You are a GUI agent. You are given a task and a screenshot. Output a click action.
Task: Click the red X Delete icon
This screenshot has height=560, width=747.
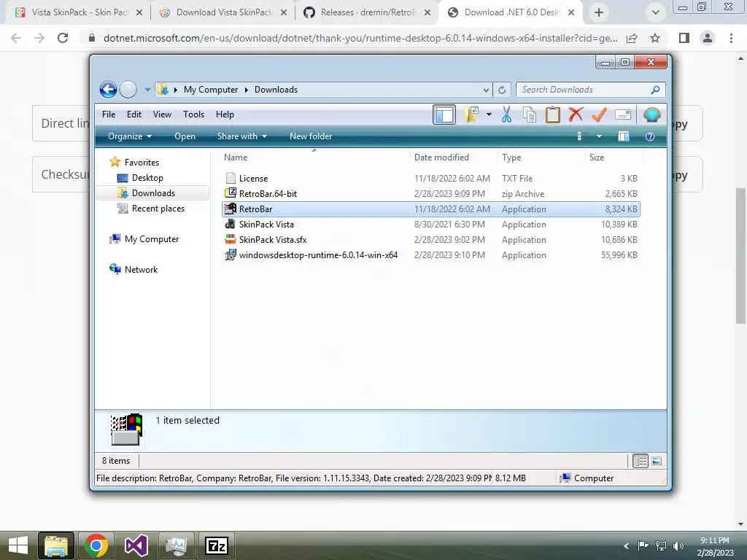(x=576, y=114)
